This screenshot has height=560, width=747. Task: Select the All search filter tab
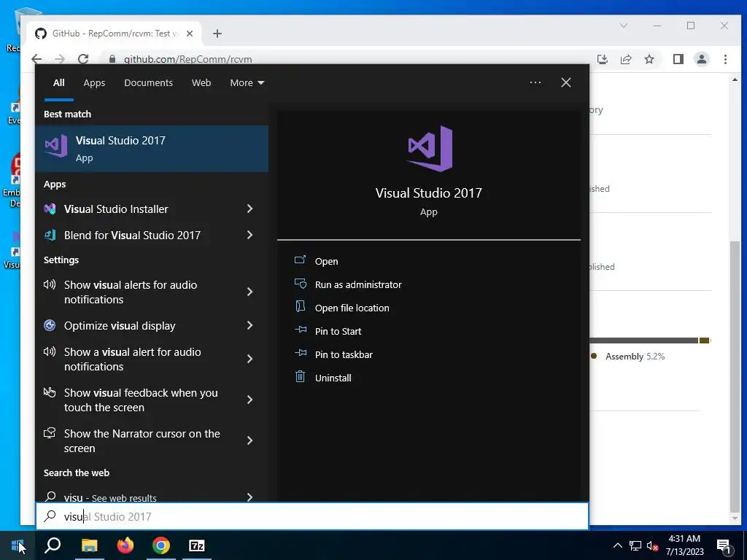coord(59,83)
